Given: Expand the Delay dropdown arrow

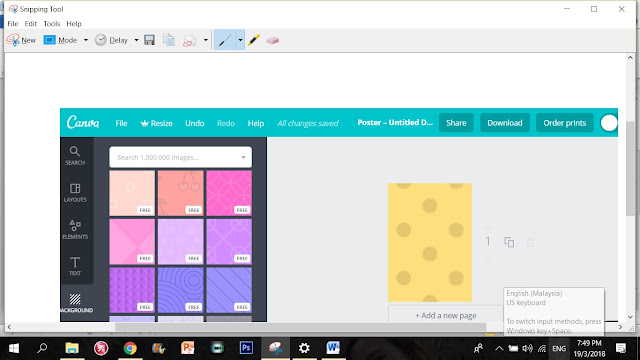Looking at the screenshot, I should [x=136, y=40].
